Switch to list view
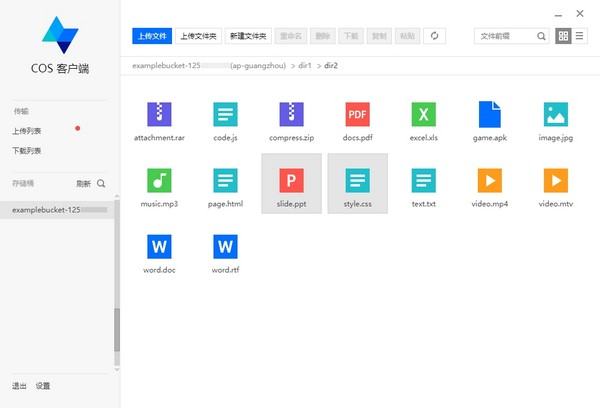Screen dimensions: 600x408 click(580, 36)
